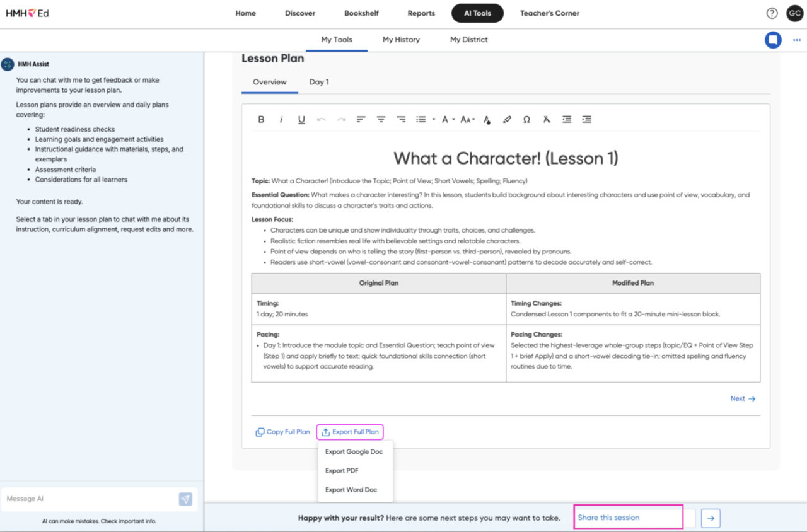Toggle italic formatting in editor toolbar
The width and height of the screenshot is (807, 532).
point(281,119)
